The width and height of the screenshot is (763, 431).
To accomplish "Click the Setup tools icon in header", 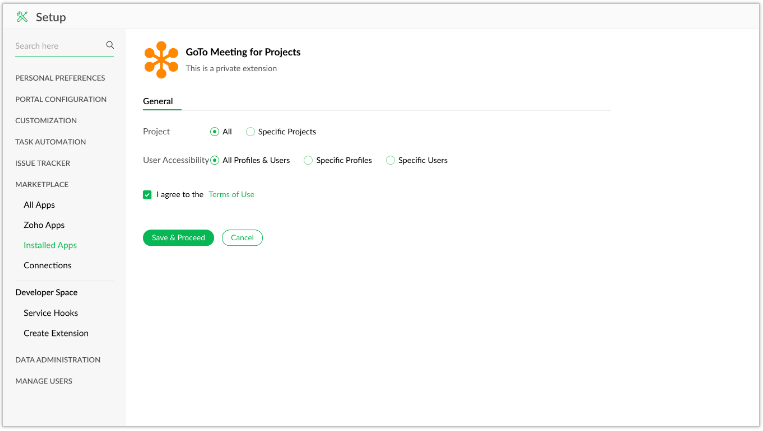I will click(x=22, y=17).
